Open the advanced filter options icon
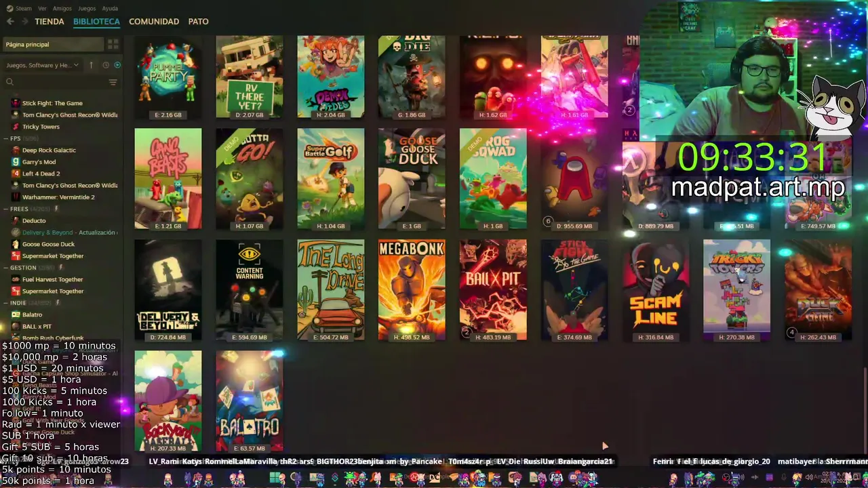This screenshot has height=488, width=868. (x=113, y=82)
